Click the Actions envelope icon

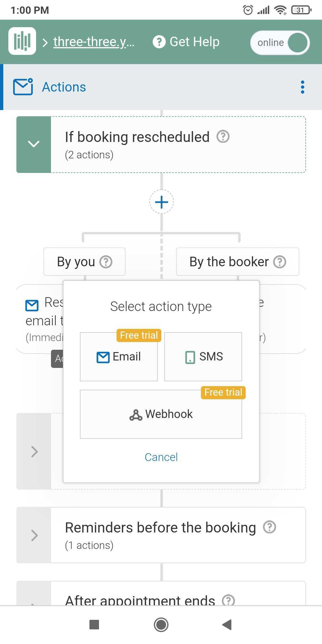pos(23,87)
